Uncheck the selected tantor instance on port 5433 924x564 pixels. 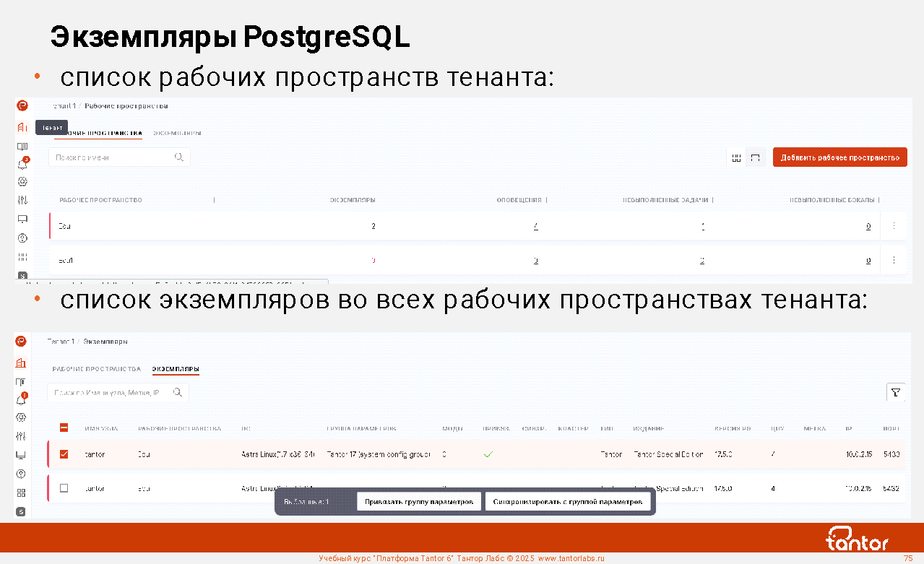tap(64, 454)
